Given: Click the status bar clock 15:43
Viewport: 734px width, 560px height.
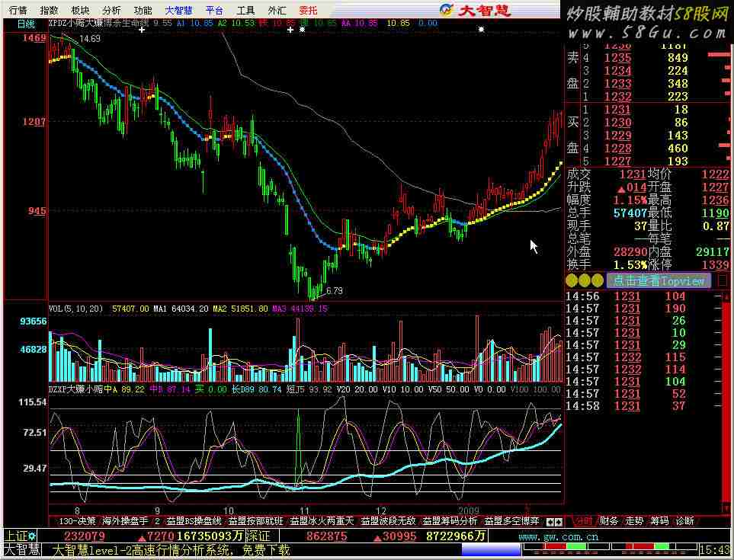Looking at the screenshot, I should 715,550.
